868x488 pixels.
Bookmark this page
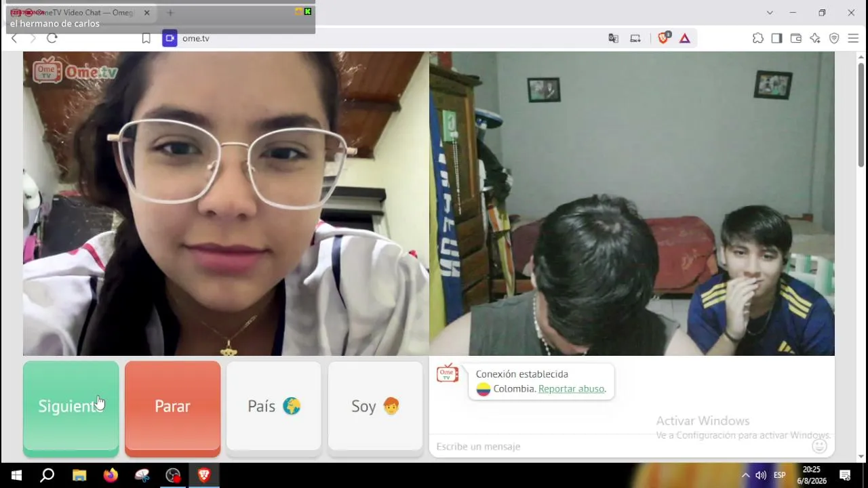click(x=146, y=39)
